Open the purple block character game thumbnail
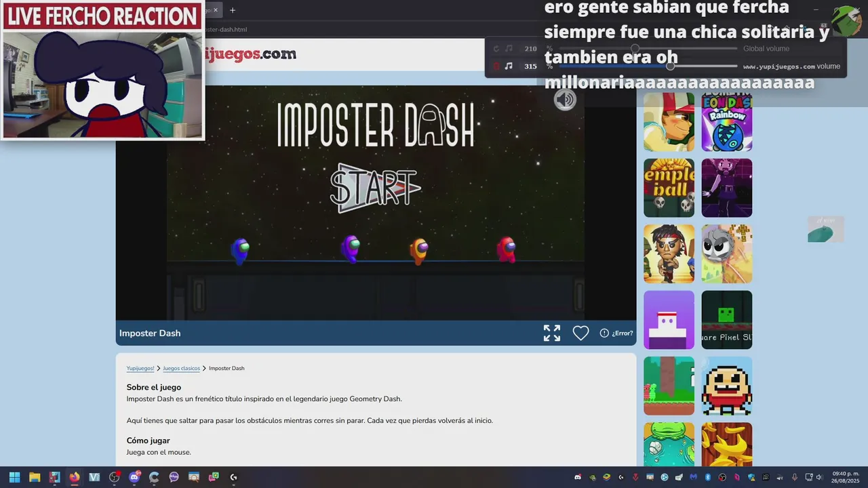 point(669,320)
